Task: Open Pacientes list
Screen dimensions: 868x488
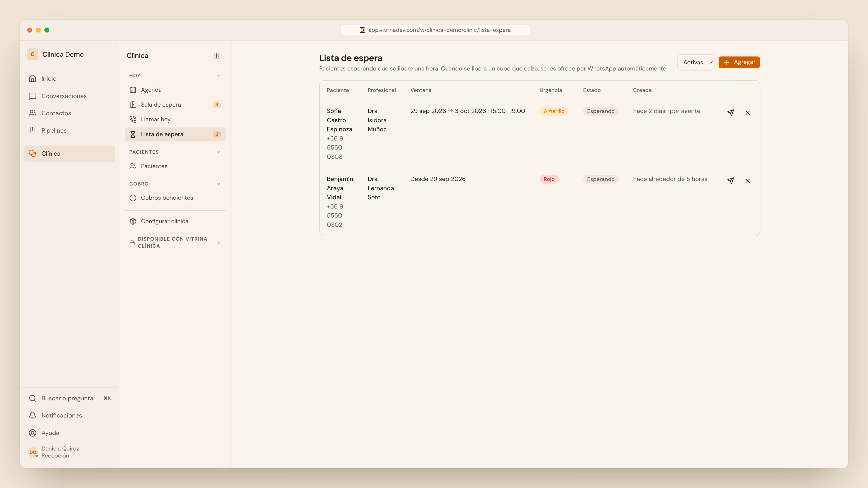Action: [x=175, y=166]
